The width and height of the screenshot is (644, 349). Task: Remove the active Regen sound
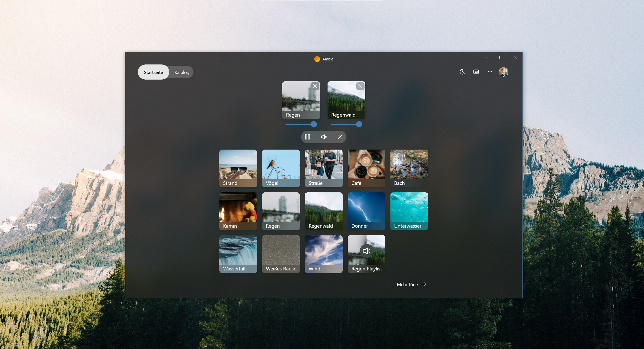click(315, 86)
